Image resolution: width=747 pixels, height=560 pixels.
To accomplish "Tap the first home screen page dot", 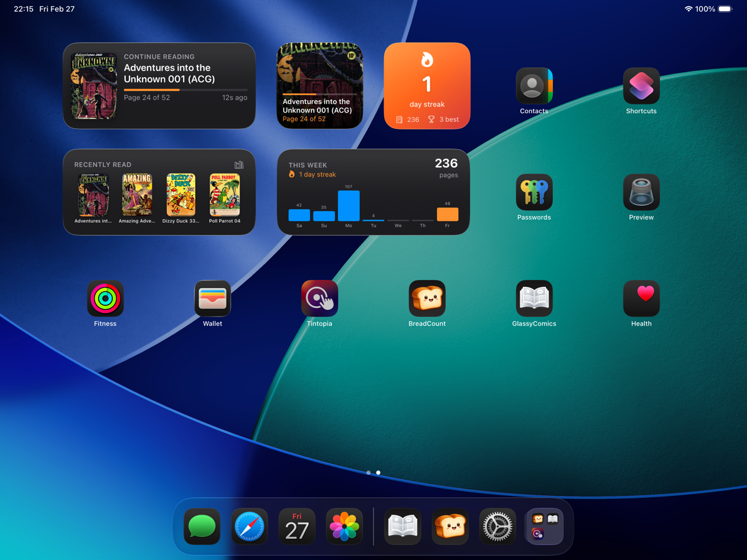I will click(x=369, y=473).
